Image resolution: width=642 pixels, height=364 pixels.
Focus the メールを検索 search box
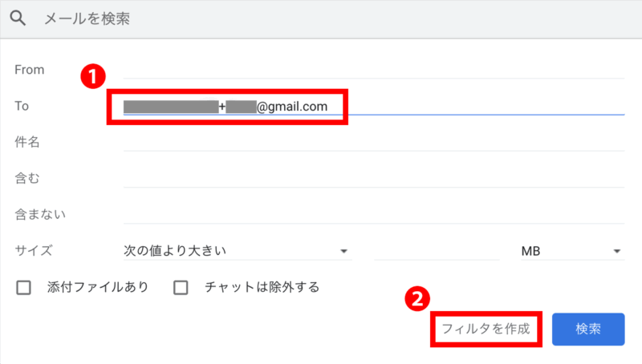pos(321,17)
